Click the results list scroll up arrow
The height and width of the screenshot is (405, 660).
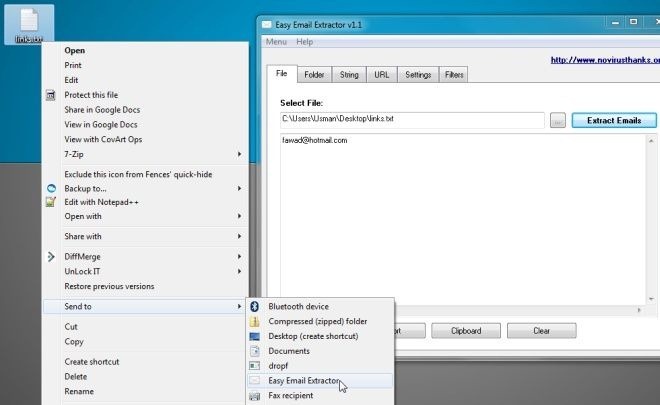pyautogui.click(x=651, y=141)
